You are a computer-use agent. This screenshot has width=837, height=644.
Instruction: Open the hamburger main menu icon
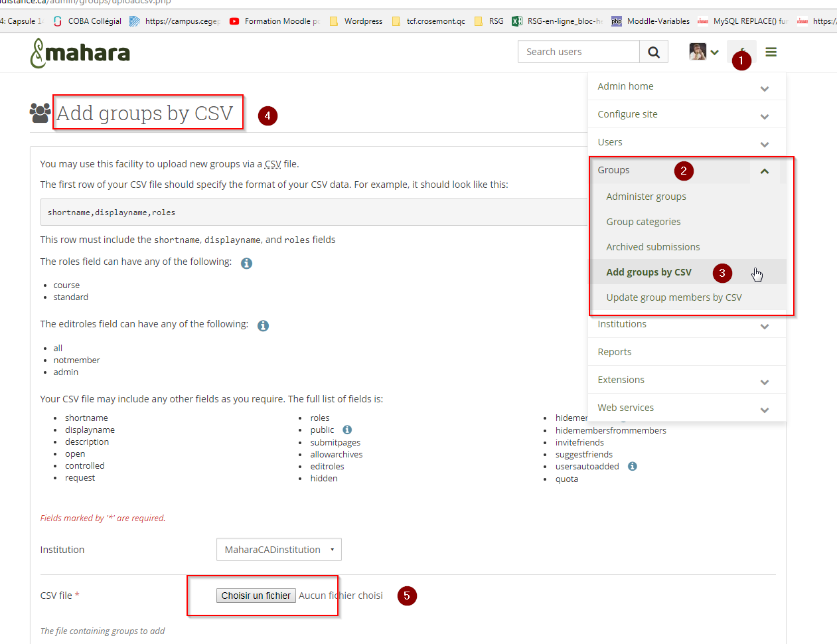[771, 52]
